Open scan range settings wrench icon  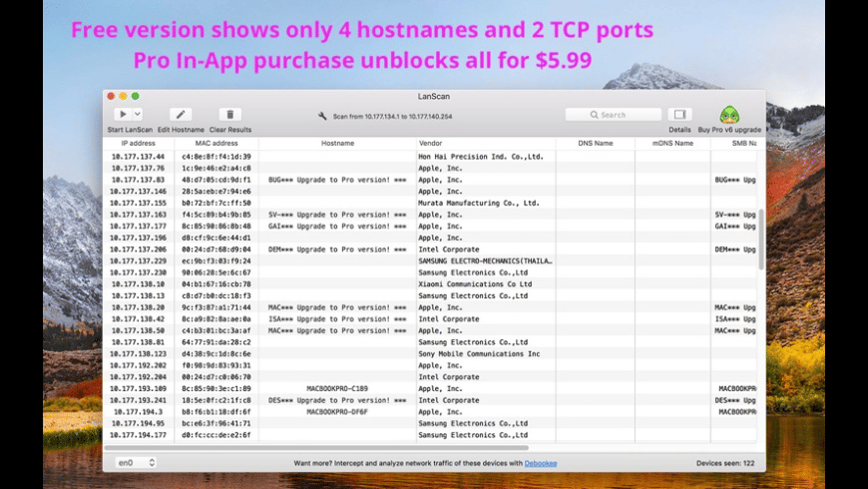(322, 116)
